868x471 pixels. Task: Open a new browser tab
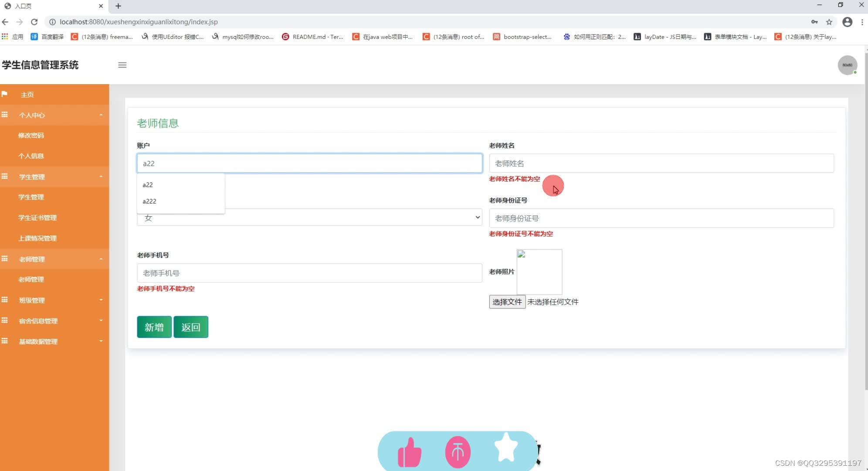coord(118,6)
